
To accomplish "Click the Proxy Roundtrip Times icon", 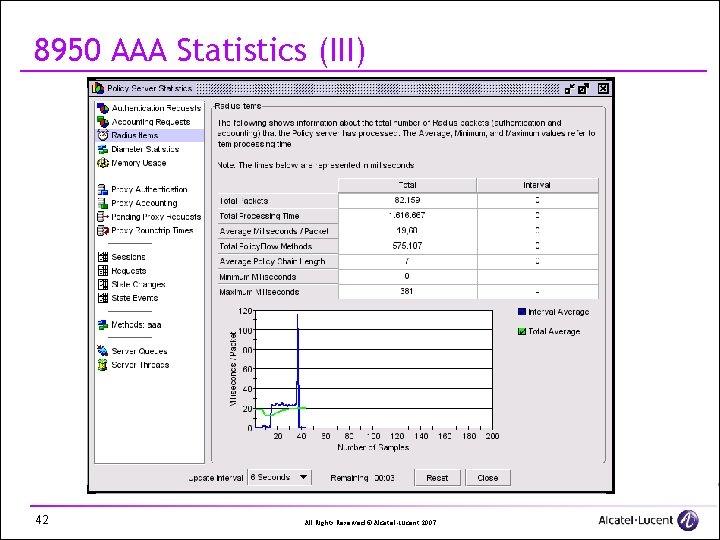I will (x=103, y=231).
